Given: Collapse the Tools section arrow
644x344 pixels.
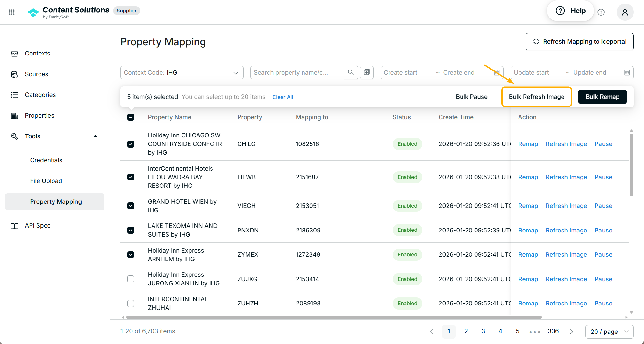Looking at the screenshot, I should point(95,136).
